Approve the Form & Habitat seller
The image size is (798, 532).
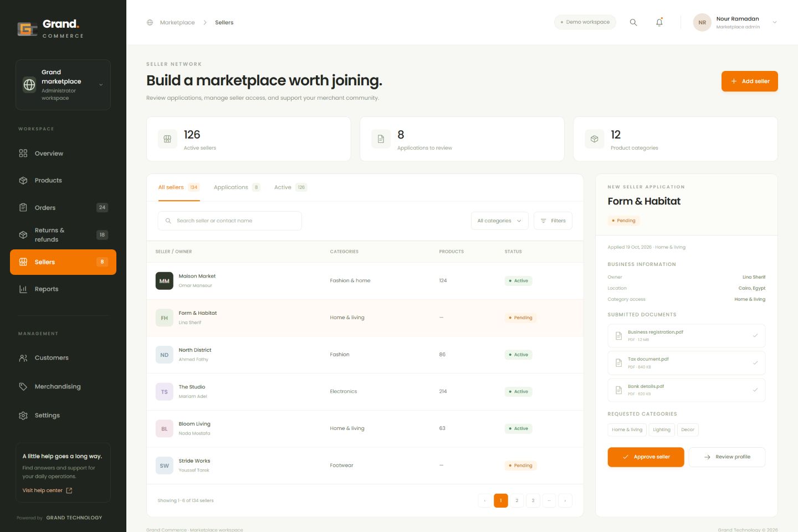point(646,457)
